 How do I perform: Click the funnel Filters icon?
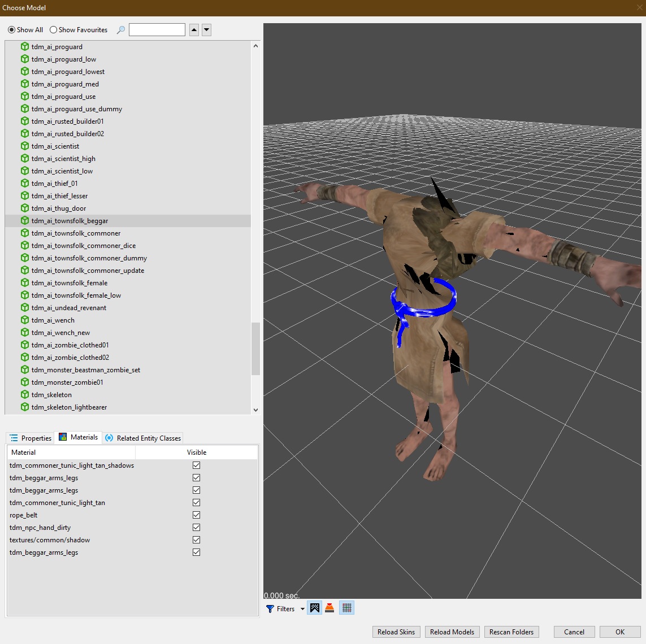pyautogui.click(x=270, y=609)
